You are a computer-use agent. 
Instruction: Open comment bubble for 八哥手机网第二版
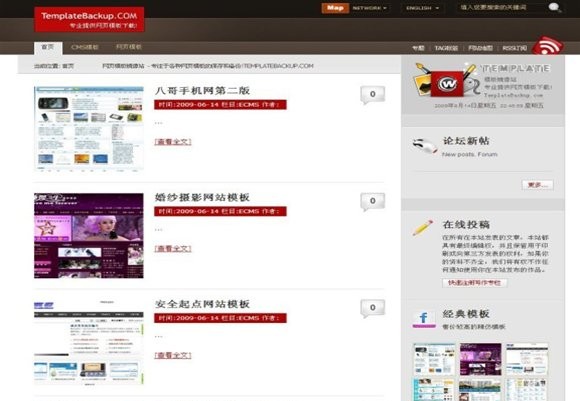(x=372, y=95)
